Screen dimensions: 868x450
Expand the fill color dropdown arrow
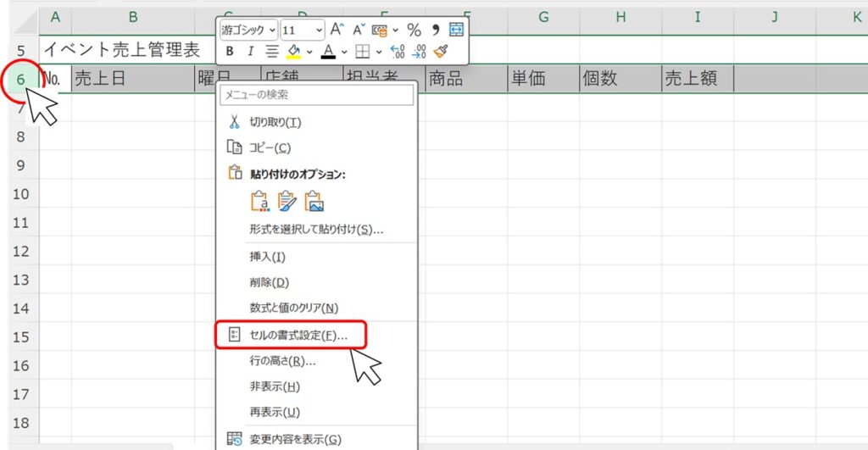coord(310,52)
